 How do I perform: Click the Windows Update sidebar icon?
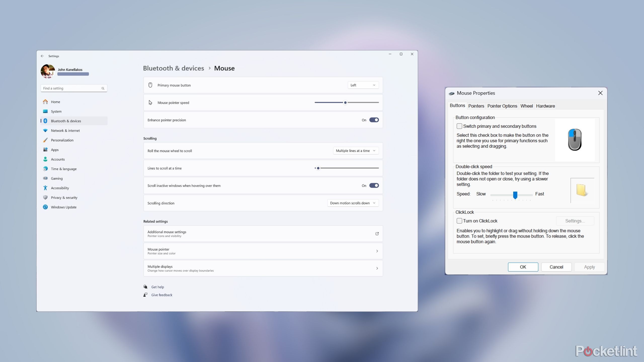coord(45,207)
